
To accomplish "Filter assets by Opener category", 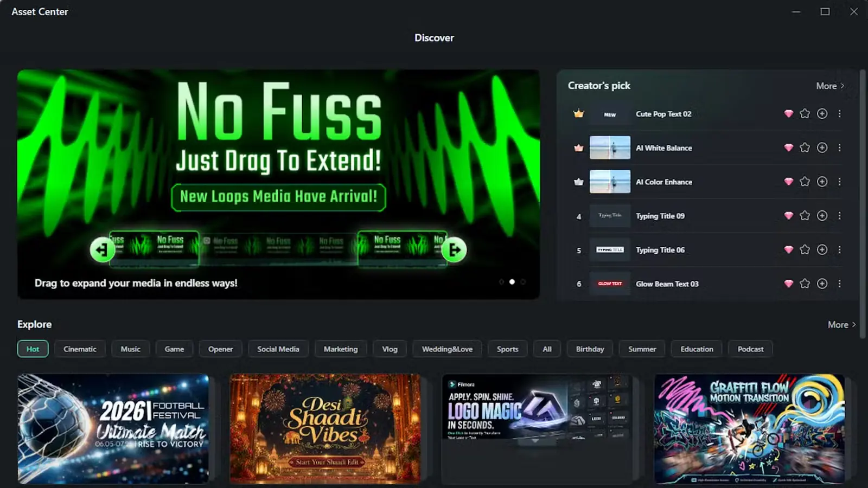I will [x=220, y=349].
